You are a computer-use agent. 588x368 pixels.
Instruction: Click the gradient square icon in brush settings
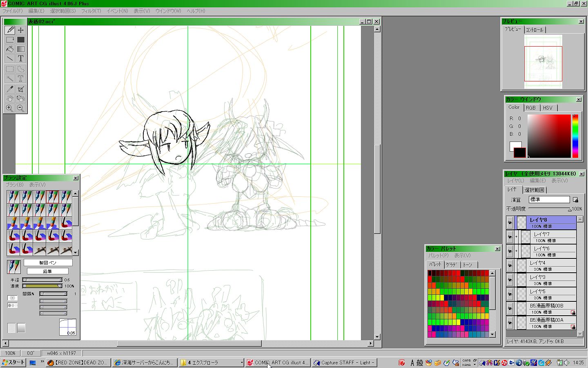click(21, 328)
